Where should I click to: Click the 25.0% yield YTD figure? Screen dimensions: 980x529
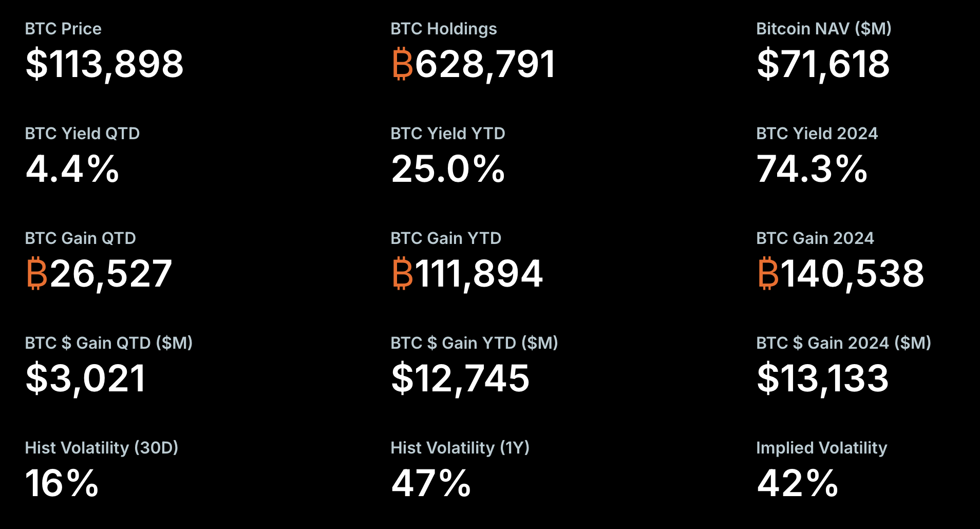pyautogui.click(x=448, y=169)
